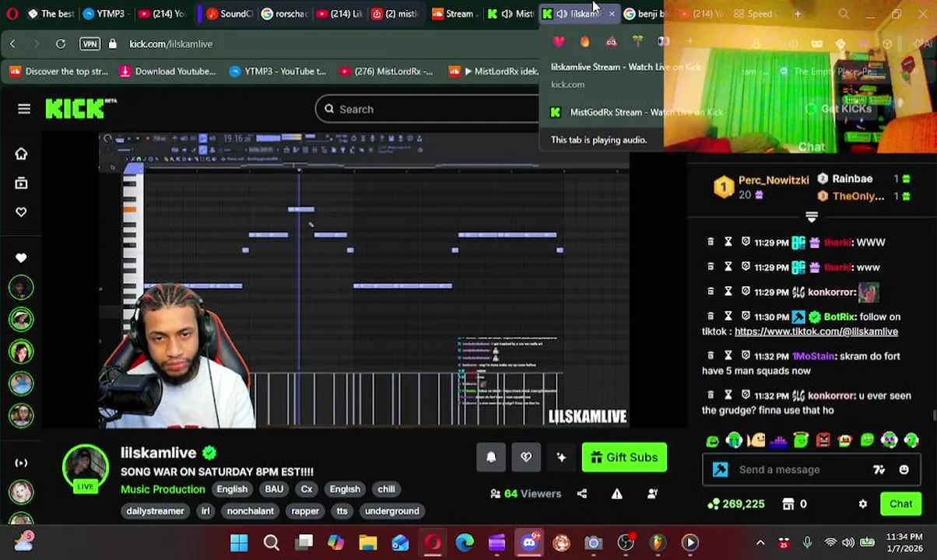937x560 pixels.
Task: Open Discover the top str... bookmark
Action: click(59, 72)
